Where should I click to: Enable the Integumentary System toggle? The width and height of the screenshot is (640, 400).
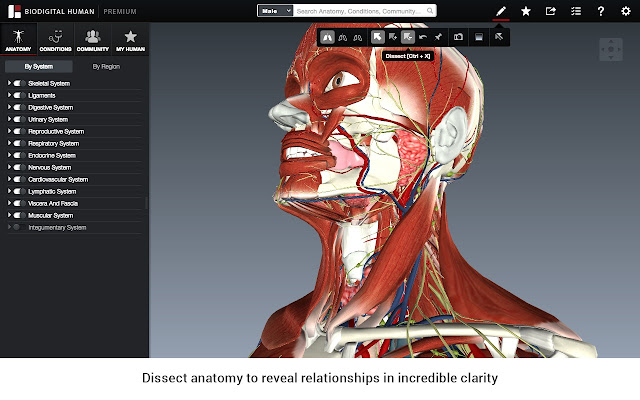18,227
